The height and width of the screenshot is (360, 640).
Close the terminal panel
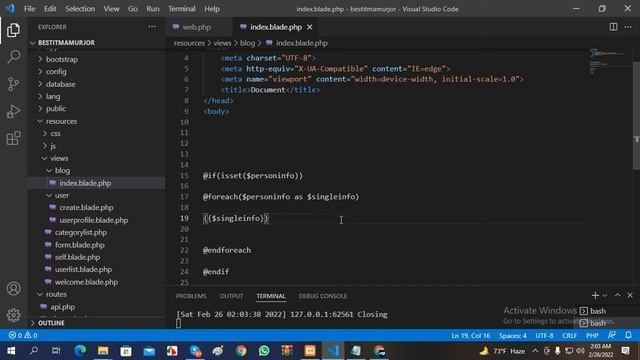pos(630,295)
